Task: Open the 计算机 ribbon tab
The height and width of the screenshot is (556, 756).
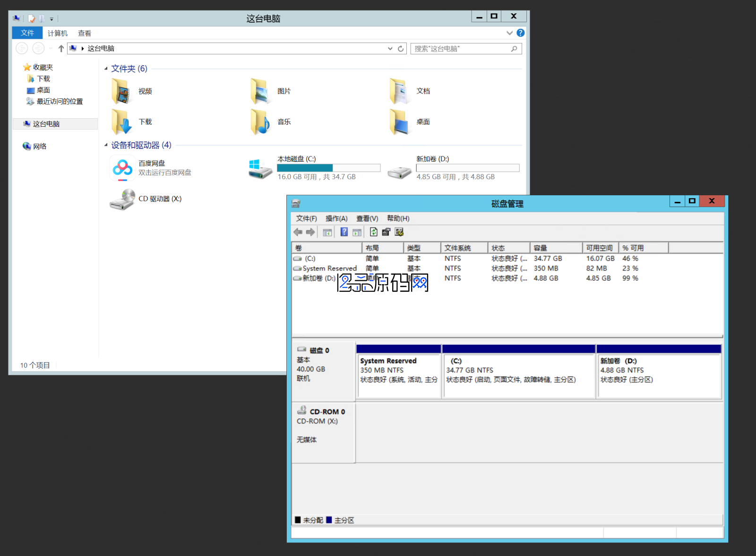Action: (57, 33)
